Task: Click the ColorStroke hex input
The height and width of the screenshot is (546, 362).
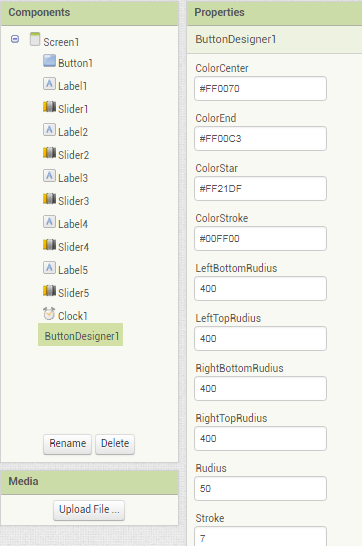Action: coord(260,239)
